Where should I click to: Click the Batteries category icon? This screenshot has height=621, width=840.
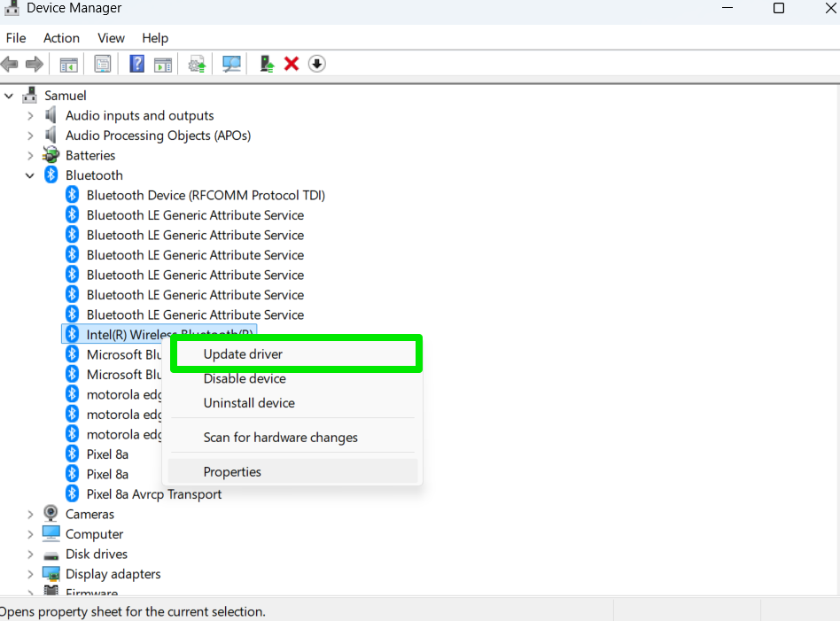pos(51,155)
